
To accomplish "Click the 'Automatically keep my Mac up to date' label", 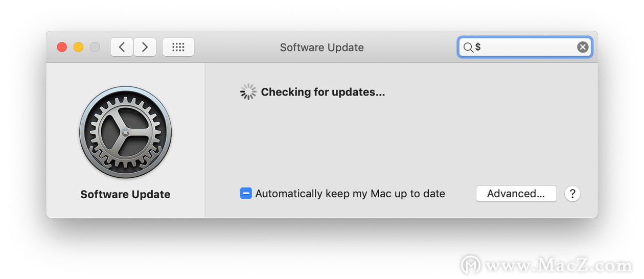I will tap(350, 194).
